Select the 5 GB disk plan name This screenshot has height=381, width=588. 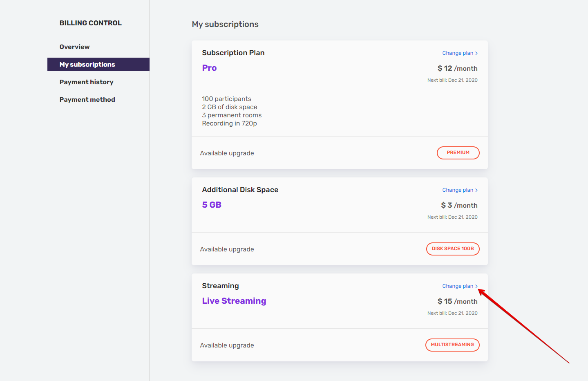(212, 205)
